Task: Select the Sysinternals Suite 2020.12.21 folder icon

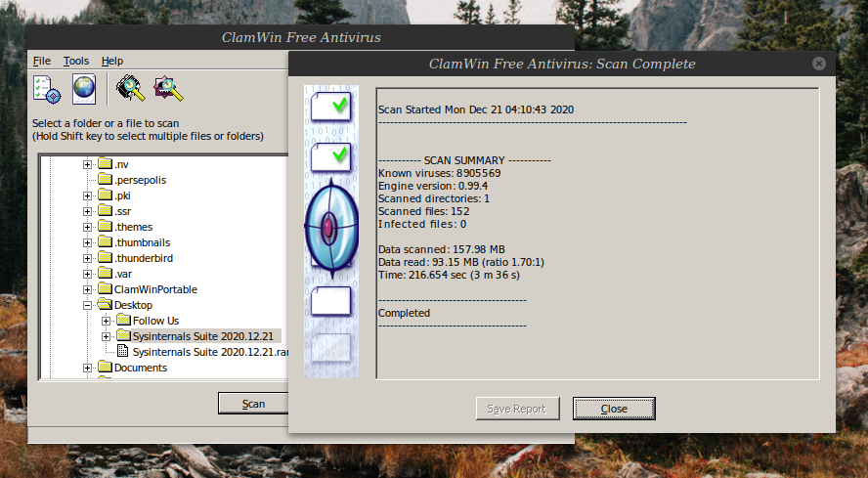Action: coord(124,335)
